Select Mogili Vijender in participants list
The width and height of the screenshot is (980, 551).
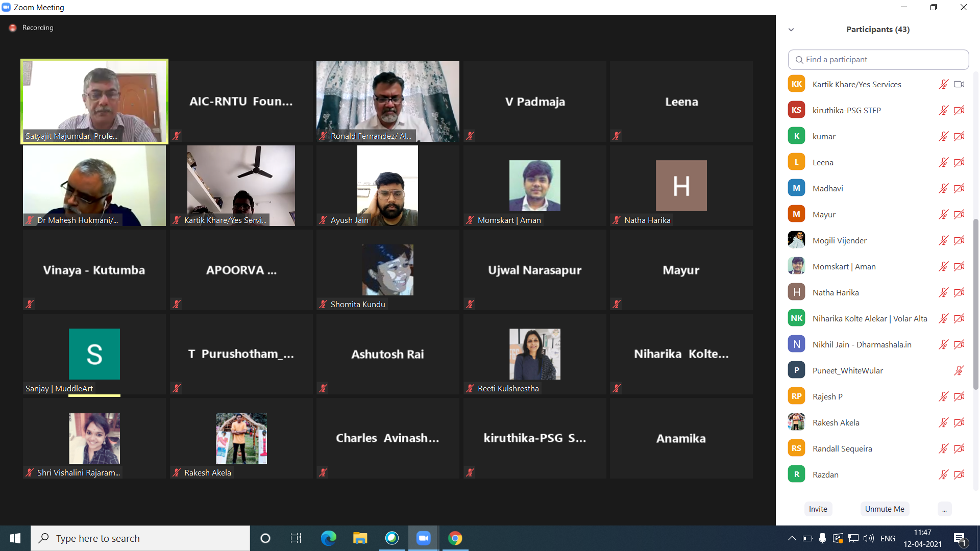[x=839, y=240]
